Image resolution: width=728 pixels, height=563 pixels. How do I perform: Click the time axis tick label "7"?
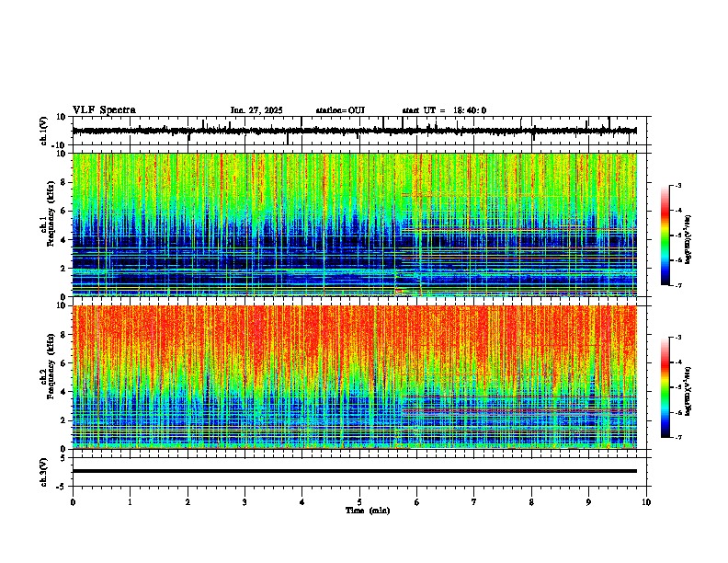pos(474,502)
